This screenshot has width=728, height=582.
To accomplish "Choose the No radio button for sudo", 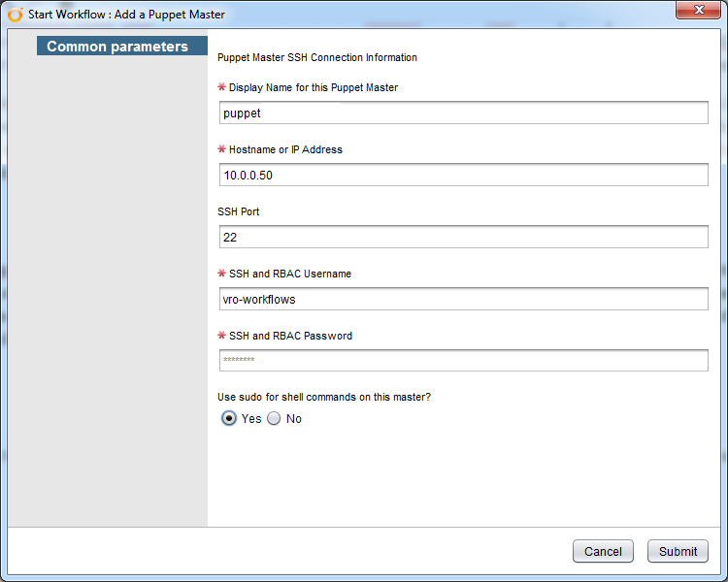I will point(274,419).
